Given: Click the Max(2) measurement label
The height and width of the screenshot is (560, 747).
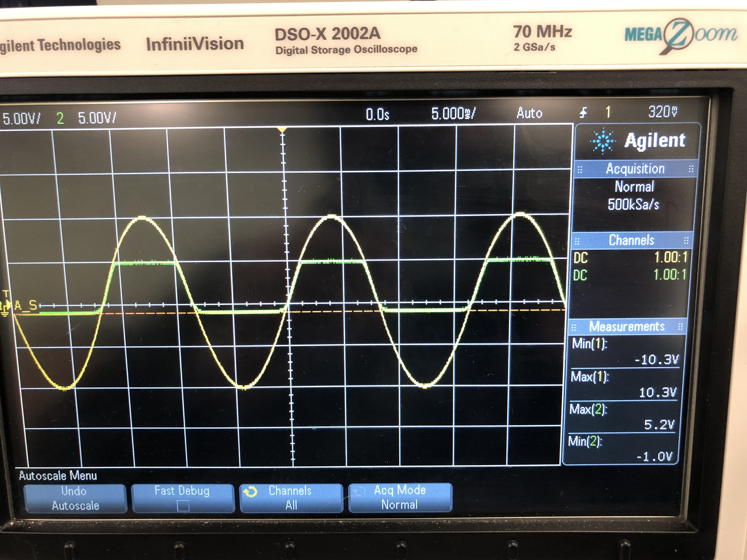Looking at the screenshot, I should tap(588, 409).
